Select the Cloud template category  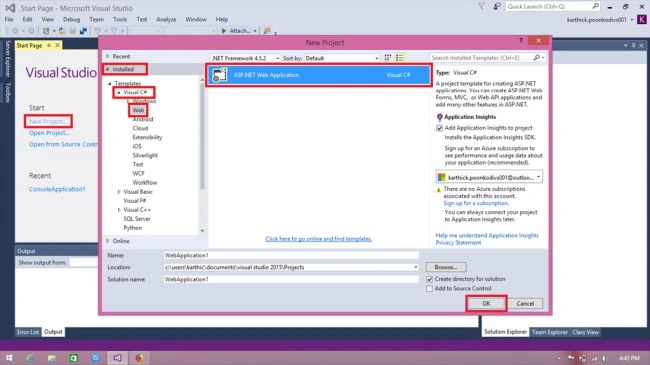point(140,128)
